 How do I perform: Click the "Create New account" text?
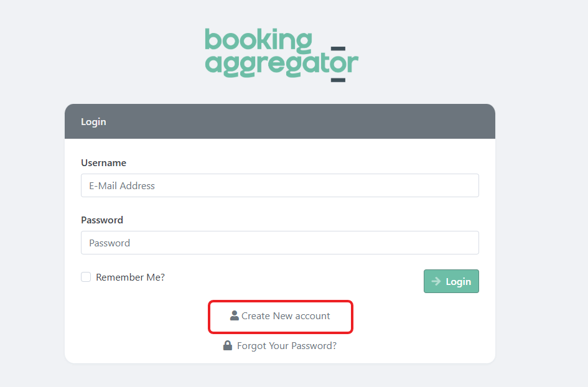pos(286,316)
